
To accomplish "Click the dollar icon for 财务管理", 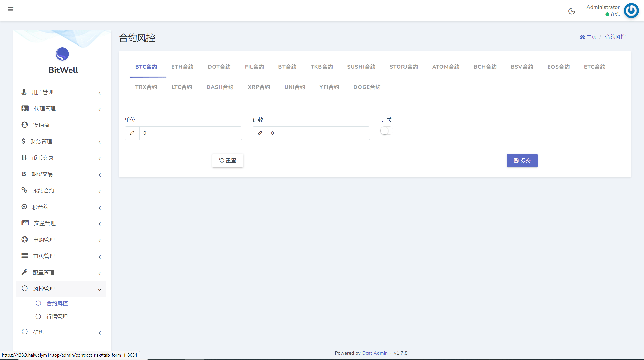I will point(23,141).
